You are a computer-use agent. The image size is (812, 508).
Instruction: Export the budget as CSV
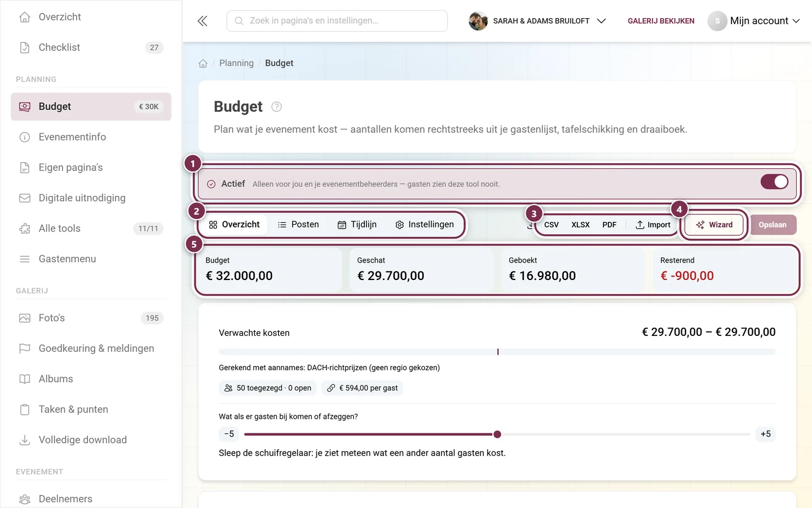551,225
